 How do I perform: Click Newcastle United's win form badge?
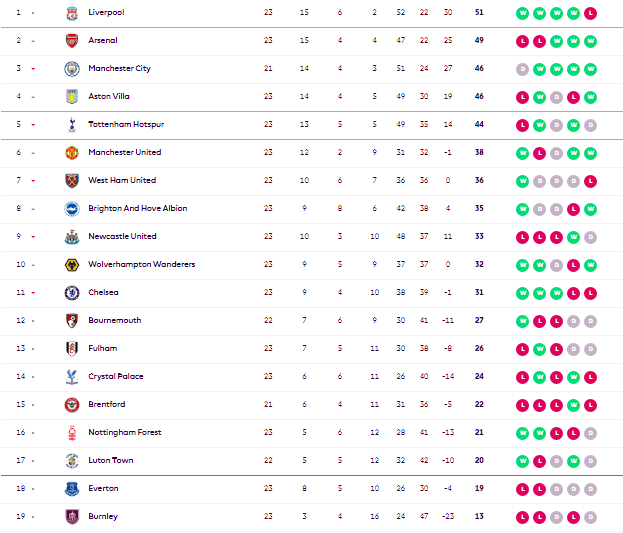pyautogui.click(x=573, y=237)
